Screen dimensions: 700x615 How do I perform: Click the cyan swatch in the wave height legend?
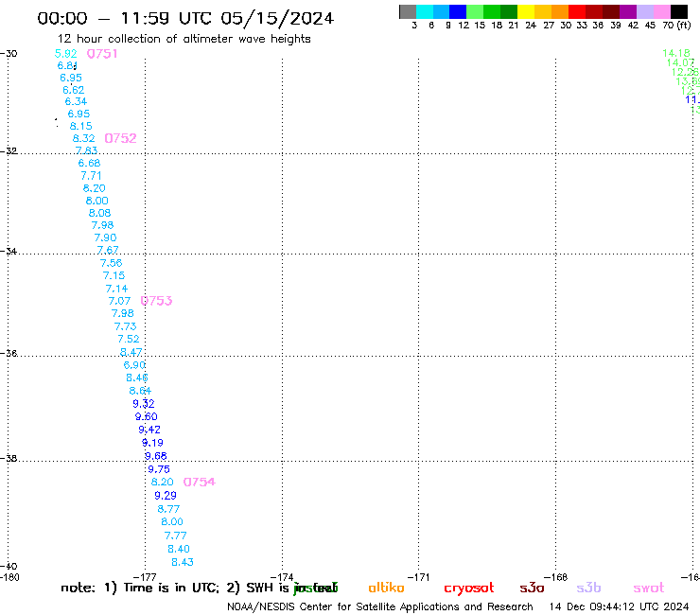tap(425, 11)
